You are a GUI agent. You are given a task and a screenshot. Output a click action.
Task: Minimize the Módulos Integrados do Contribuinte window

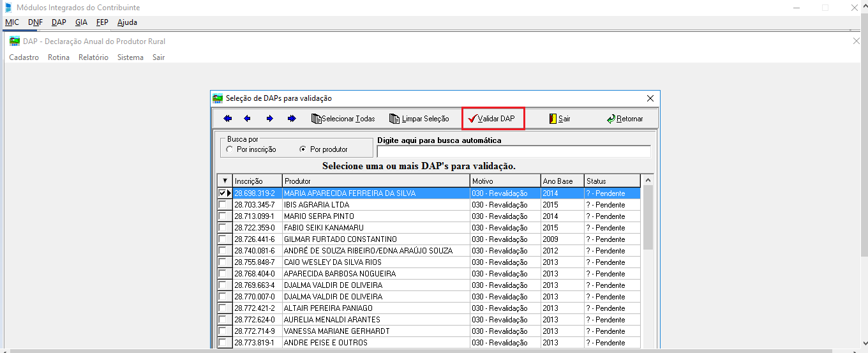(x=797, y=8)
